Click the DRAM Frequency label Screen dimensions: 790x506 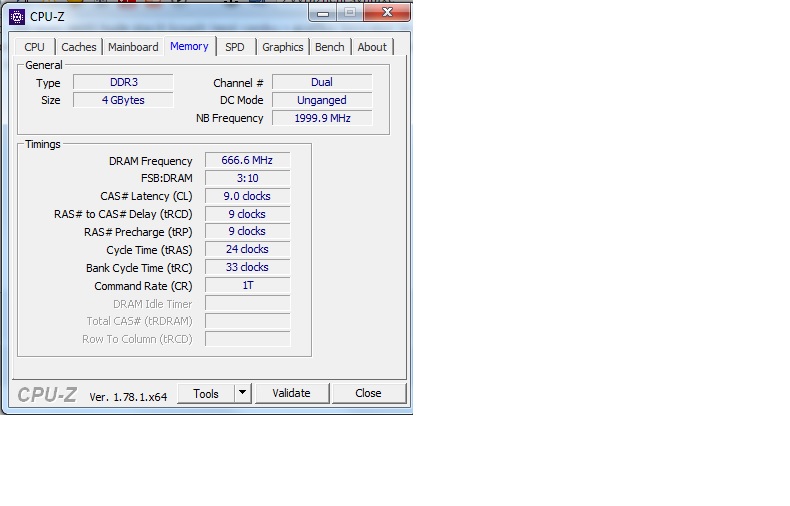click(x=151, y=161)
